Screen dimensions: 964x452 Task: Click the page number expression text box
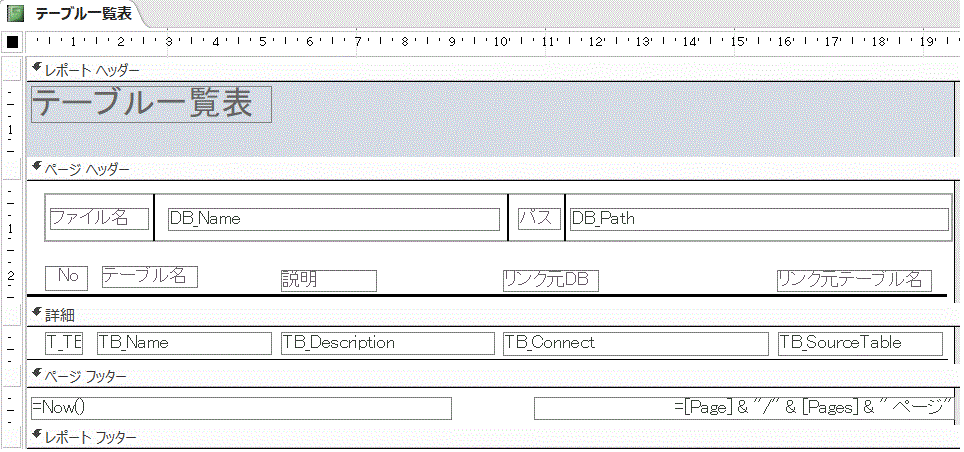[743, 408]
